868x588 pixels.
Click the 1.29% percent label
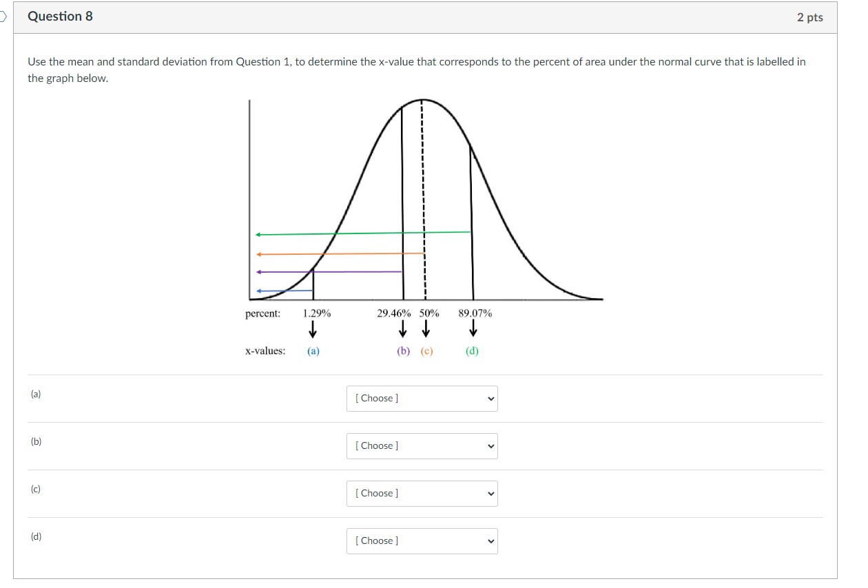[x=316, y=313]
